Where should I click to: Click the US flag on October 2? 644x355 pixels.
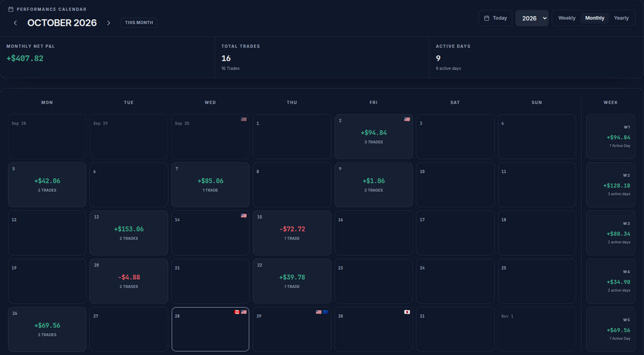point(407,119)
